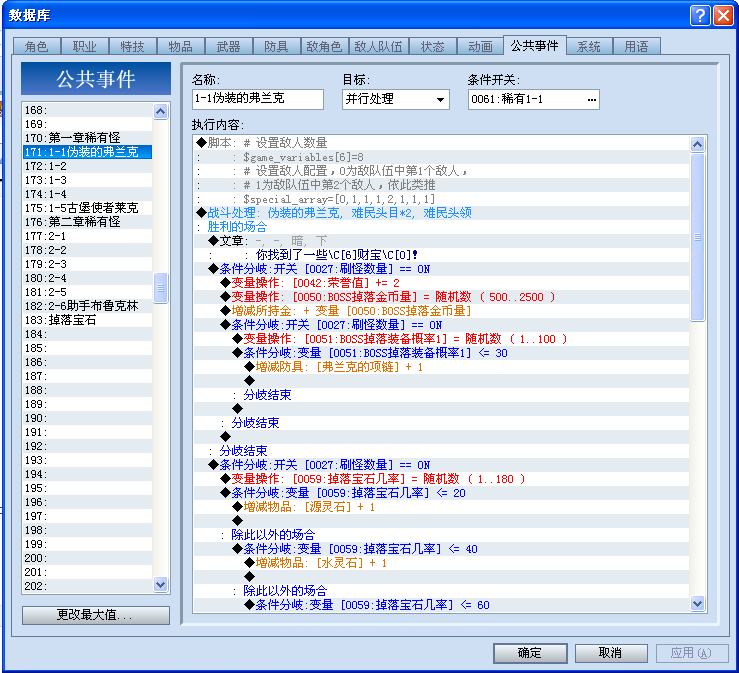739x673 pixels.
Task: Select the 公共事件 tab
Action: 534,45
